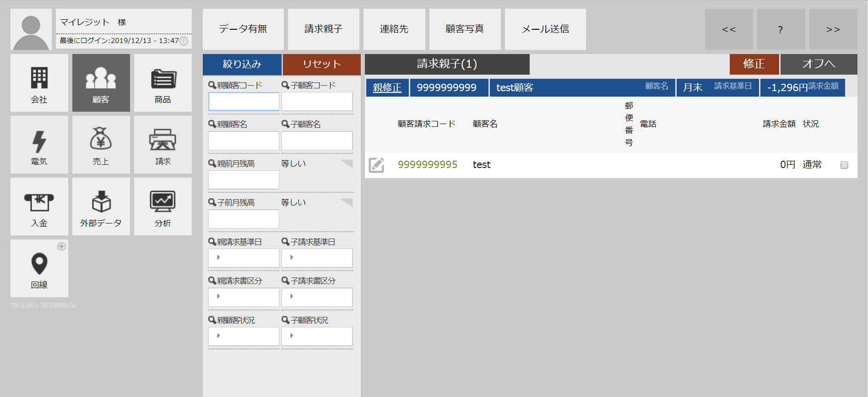The image size is (868, 397).
Task: Click search icon of 親請求書区分
Action: [x=212, y=281]
